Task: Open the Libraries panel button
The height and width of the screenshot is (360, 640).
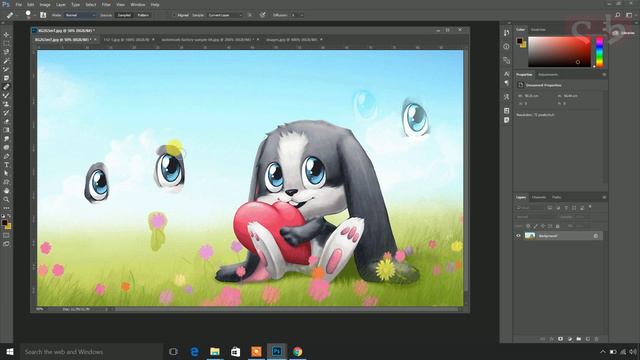Action: pos(624,33)
